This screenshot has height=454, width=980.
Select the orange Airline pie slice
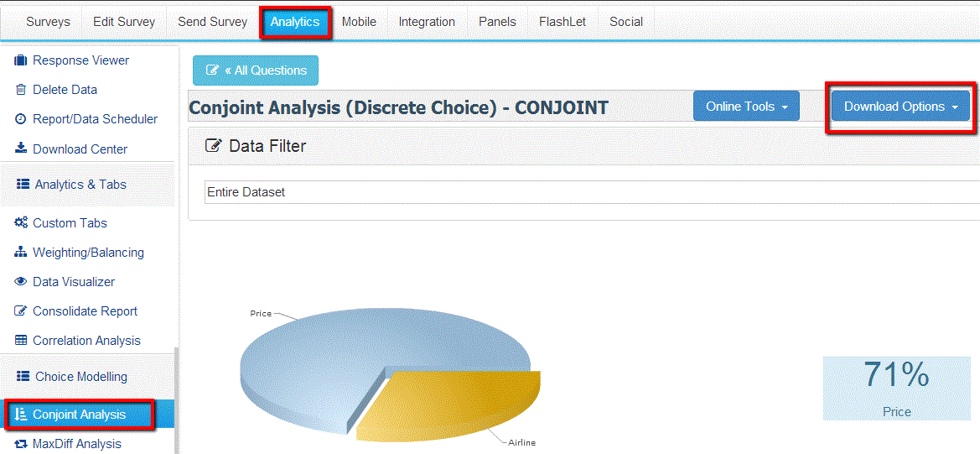click(453, 403)
